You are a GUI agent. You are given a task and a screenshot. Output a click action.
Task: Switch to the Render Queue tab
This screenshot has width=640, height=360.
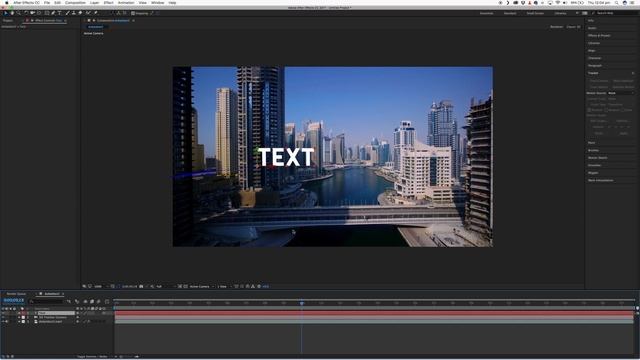point(16,294)
